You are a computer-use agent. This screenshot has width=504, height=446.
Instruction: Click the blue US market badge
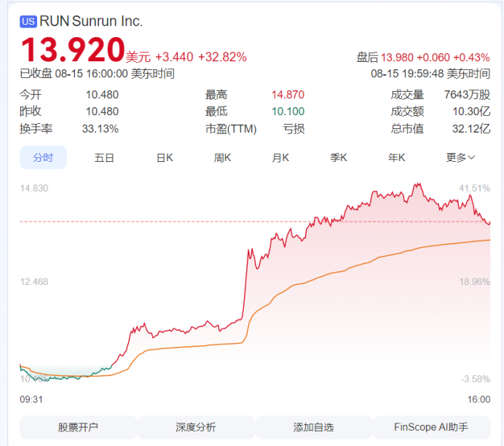28,22
